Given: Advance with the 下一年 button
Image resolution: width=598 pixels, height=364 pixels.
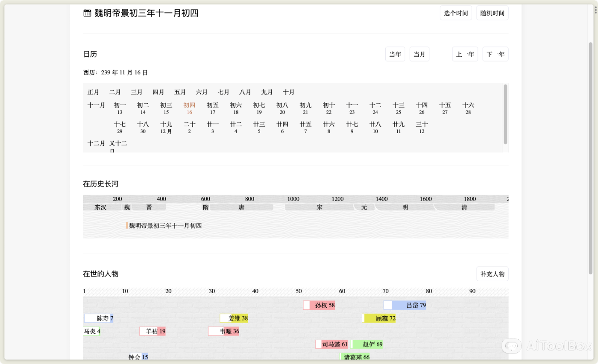Looking at the screenshot, I should pyautogui.click(x=495, y=54).
